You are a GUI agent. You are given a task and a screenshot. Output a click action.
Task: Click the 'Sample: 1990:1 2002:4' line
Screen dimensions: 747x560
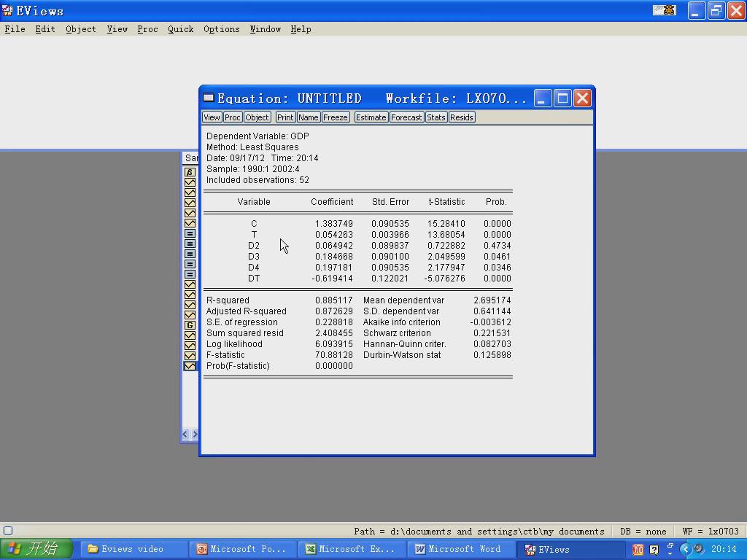(252, 169)
